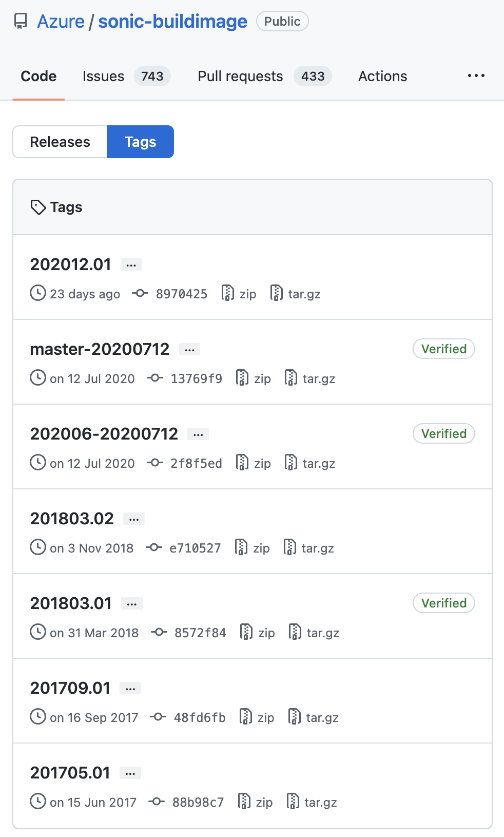The image size is (504, 837).
Task: Show Verified signature for 201803.01
Action: tap(444, 603)
